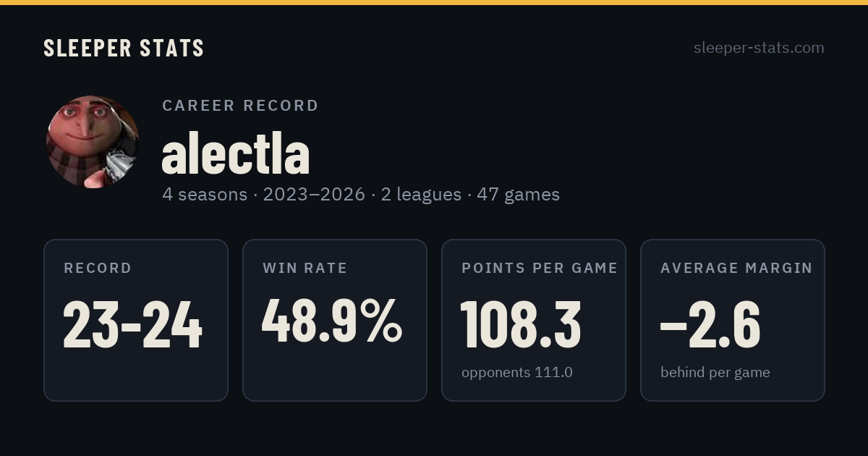Click the 4 seasons summary text

pos(205,195)
